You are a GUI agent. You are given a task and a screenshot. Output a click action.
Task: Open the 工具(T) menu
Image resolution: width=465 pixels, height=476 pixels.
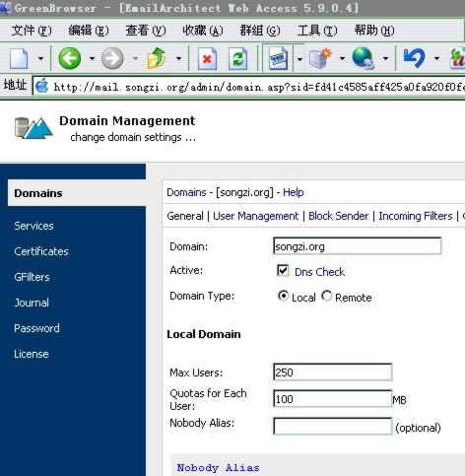coord(317,31)
